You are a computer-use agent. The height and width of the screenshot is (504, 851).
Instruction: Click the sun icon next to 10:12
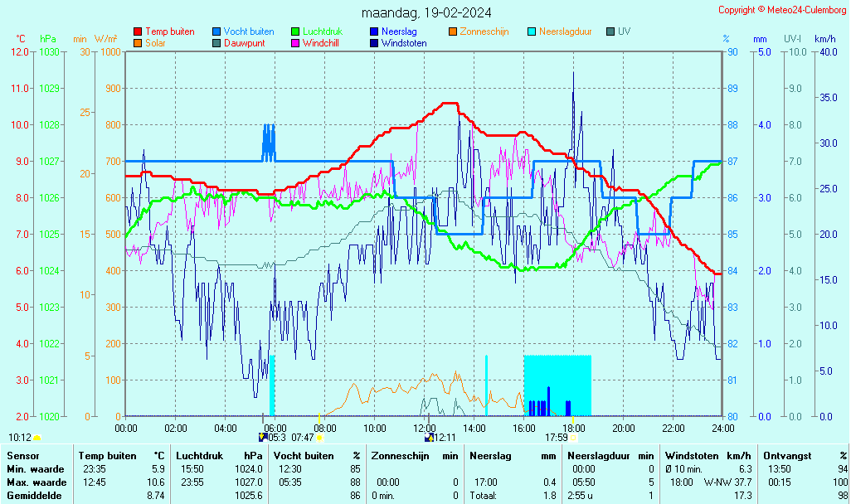[x=36, y=437]
